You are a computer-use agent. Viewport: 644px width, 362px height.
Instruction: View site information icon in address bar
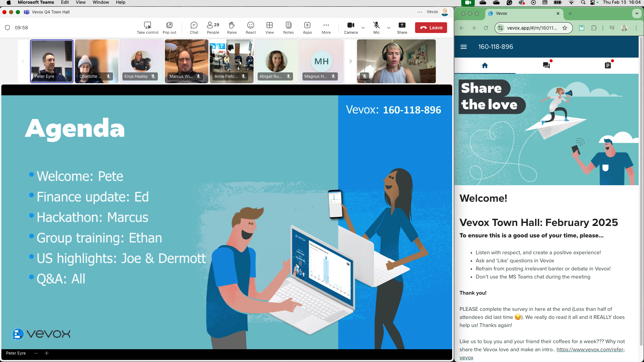point(501,28)
